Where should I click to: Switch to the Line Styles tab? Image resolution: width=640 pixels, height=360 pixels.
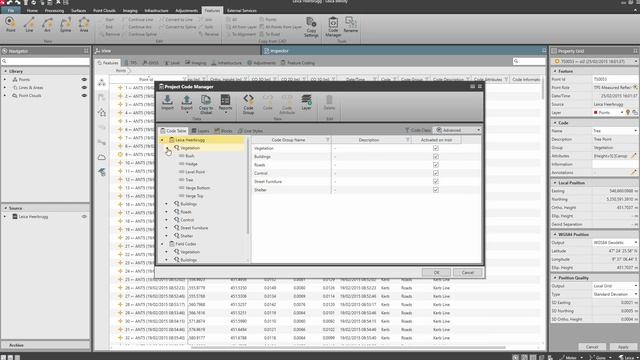pyautogui.click(x=250, y=131)
